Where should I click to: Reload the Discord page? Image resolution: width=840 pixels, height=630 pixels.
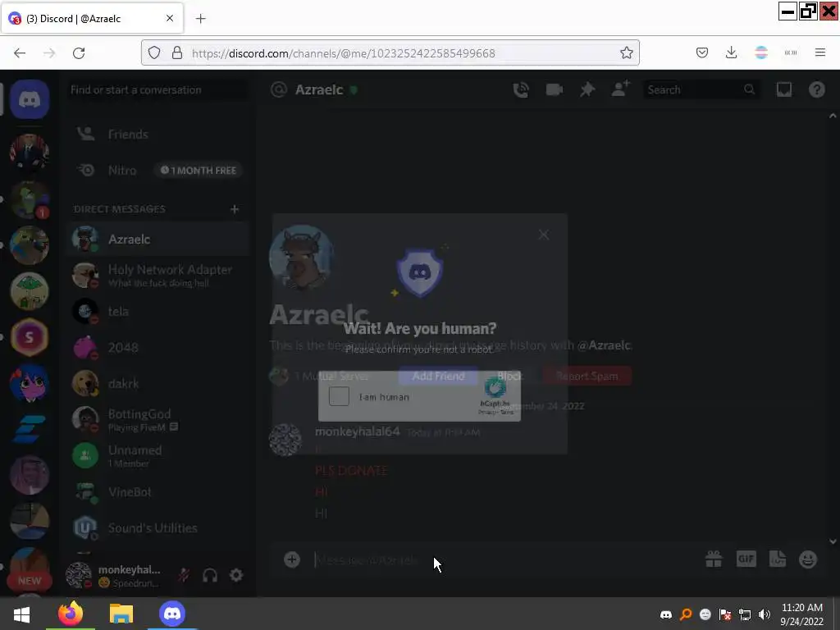point(79,52)
